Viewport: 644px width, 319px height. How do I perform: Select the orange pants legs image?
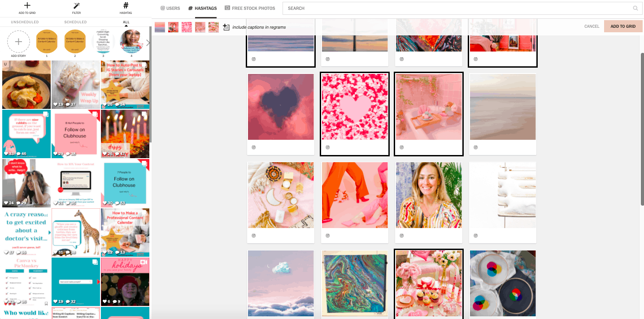(355, 195)
